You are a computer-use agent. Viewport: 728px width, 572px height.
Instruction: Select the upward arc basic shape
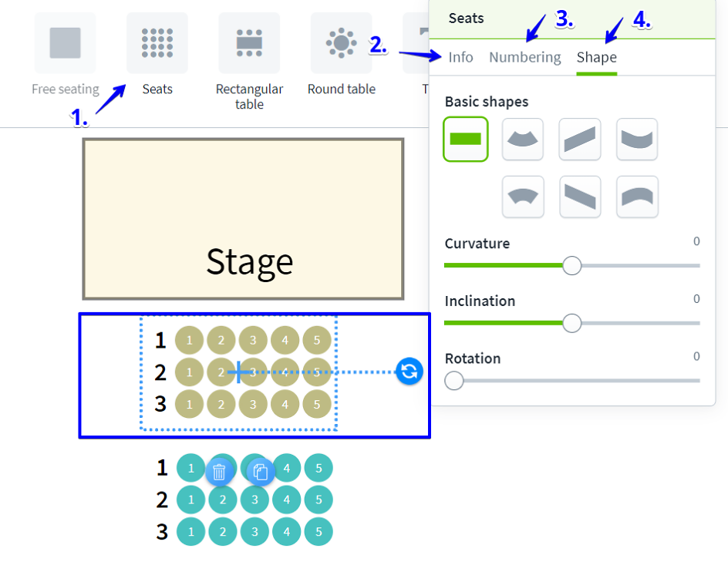tap(523, 140)
